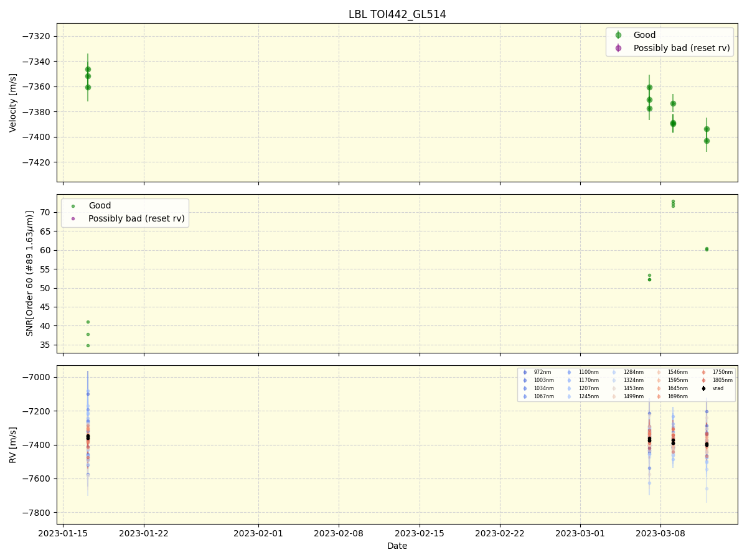
Task: Click the Possibly bad marker in SNR legend
Action: [x=73, y=218]
